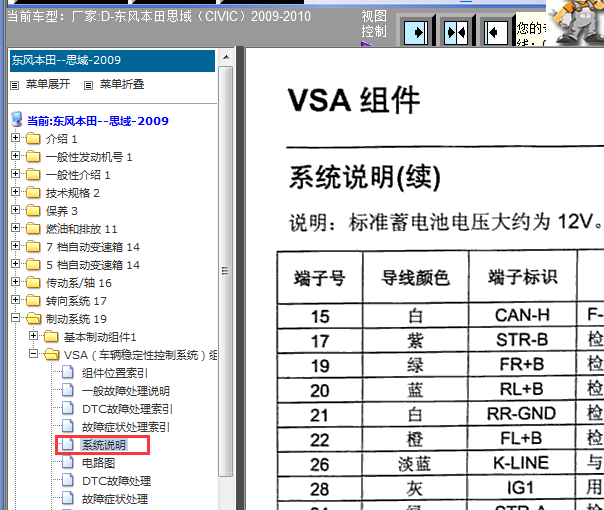Click the page icon for DTC故障处理
Screen dimensions: 604x510
(68, 480)
